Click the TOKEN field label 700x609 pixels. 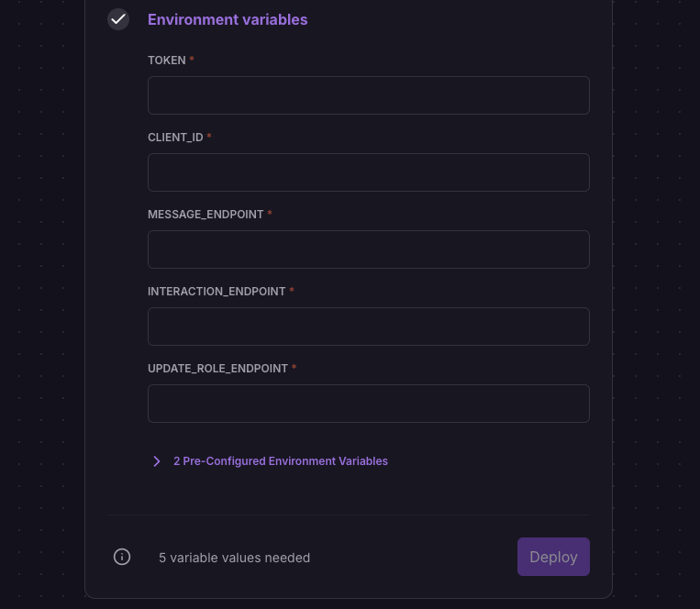(167, 61)
